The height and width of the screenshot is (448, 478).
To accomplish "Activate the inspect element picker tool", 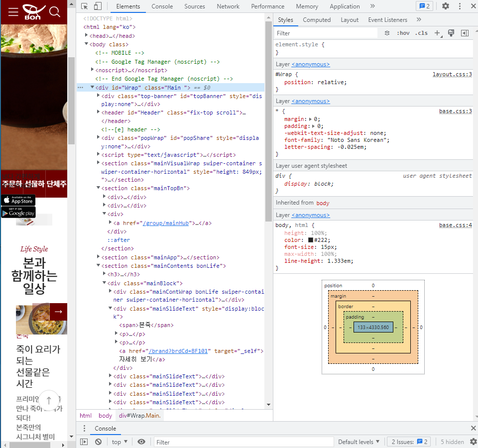I will (x=85, y=6).
